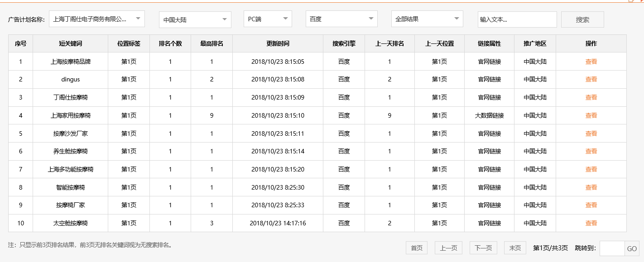Expand the 百度 search engine dropdown
The image size is (644, 262).
(x=341, y=19)
